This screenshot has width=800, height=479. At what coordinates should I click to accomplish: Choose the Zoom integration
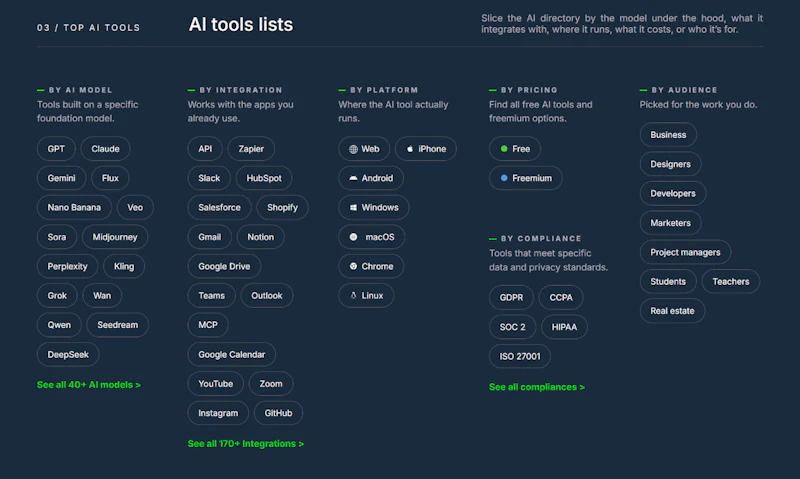pos(271,384)
